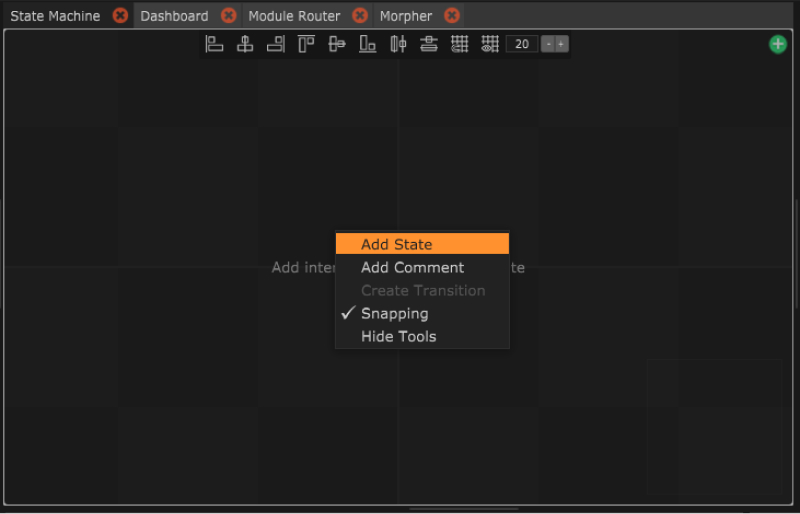Align items to horizontal center
The width and height of the screenshot is (800, 514).
(x=245, y=44)
